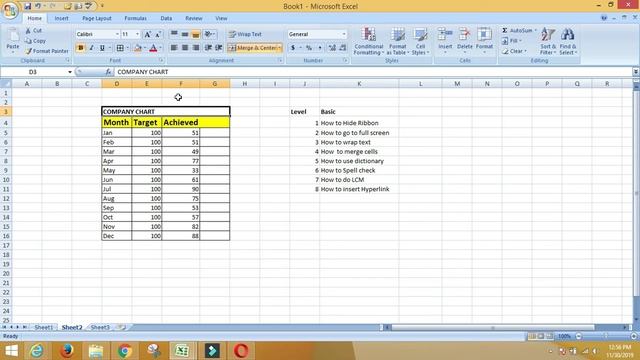Open Internet Explorer from the taskbar
Screen dimensions: 640x360
coord(37,351)
